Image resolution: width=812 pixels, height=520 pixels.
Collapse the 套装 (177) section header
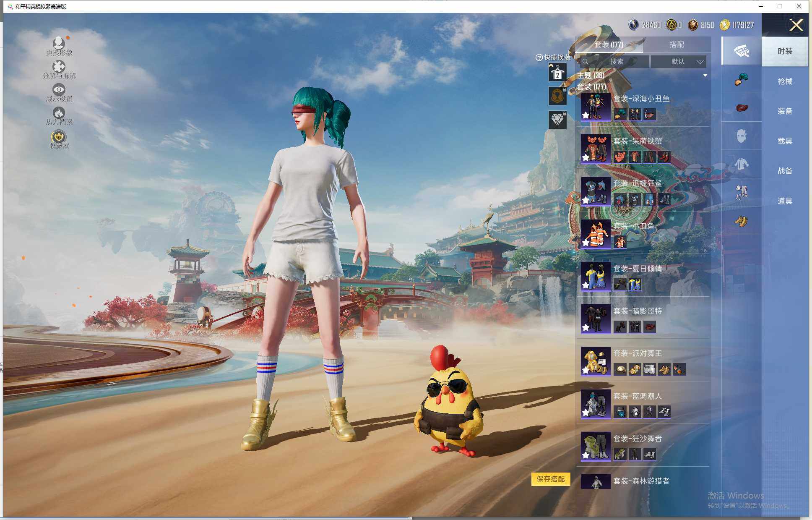[592, 87]
